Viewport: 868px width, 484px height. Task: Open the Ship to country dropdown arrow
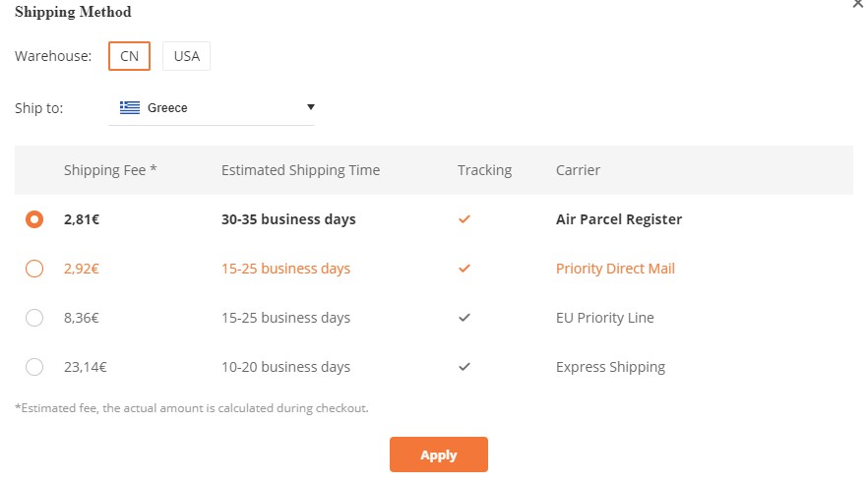point(311,107)
